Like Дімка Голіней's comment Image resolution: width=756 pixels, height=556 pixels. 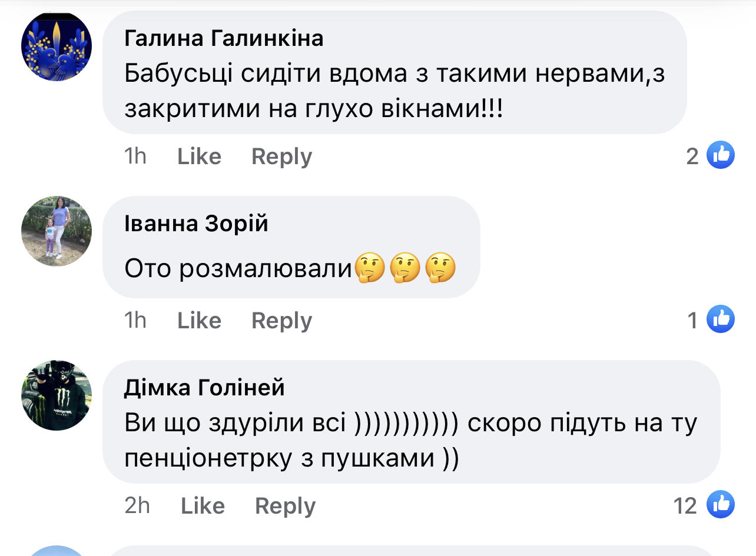(x=203, y=506)
